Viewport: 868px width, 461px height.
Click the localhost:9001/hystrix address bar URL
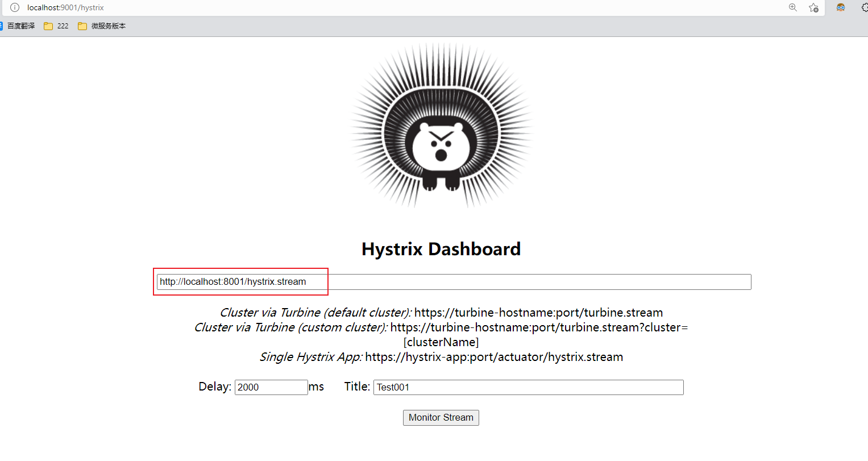[65, 7]
